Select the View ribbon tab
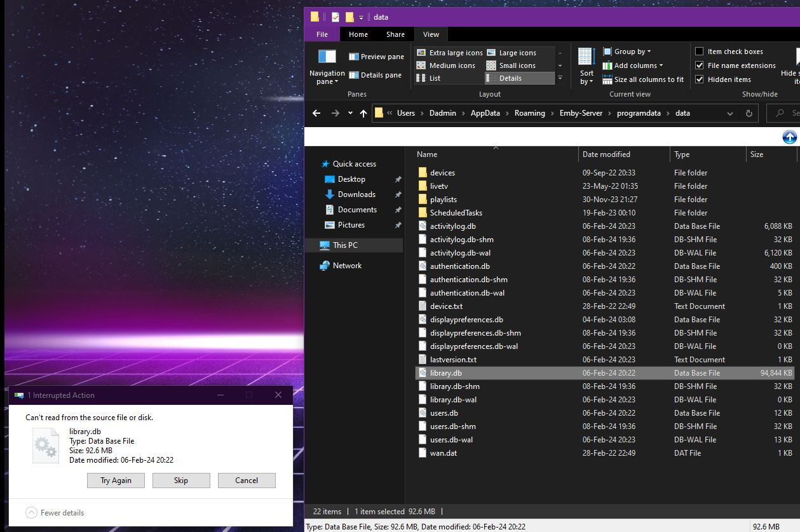This screenshot has height=532, width=800. tap(431, 34)
